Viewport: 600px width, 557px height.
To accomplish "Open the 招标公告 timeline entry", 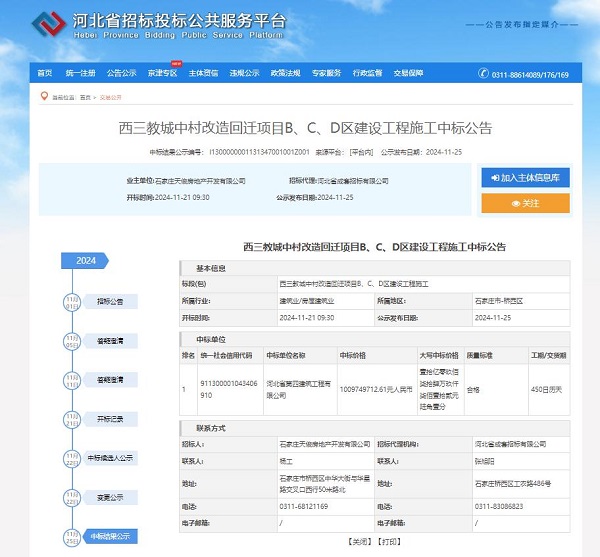I will 110,300.
